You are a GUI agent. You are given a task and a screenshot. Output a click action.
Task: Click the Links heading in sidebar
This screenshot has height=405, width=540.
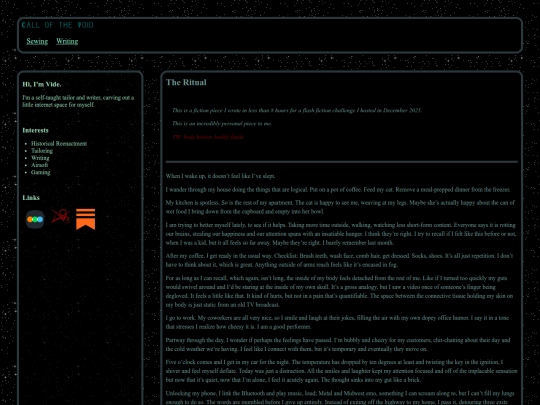click(31, 198)
